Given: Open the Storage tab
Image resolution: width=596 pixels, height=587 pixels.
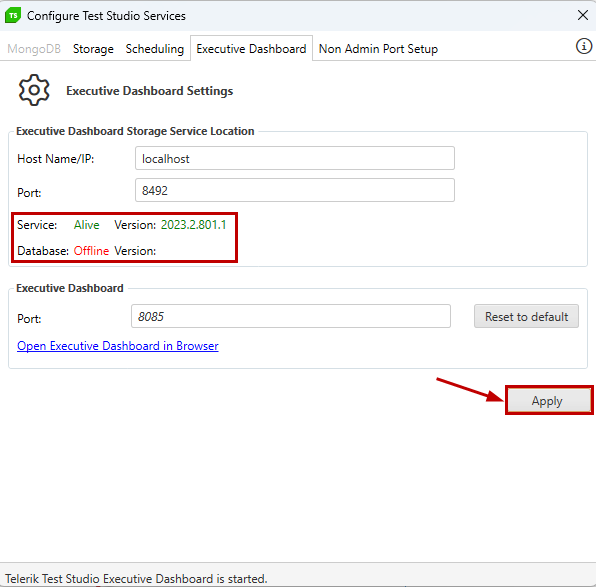Looking at the screenshot, I should 93,49.
